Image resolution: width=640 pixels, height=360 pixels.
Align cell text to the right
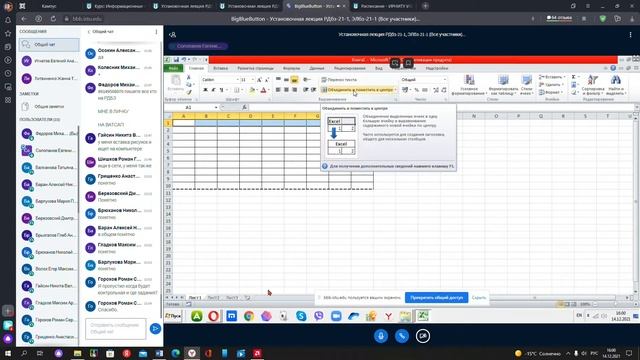click(x=294, y=90)
